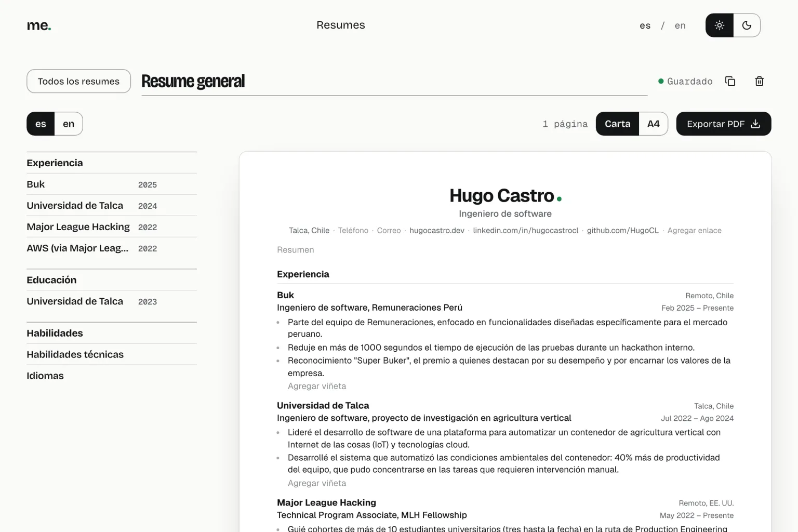Click Talca, Chile in contact line

pyautogui.click(x=309, y=230)
